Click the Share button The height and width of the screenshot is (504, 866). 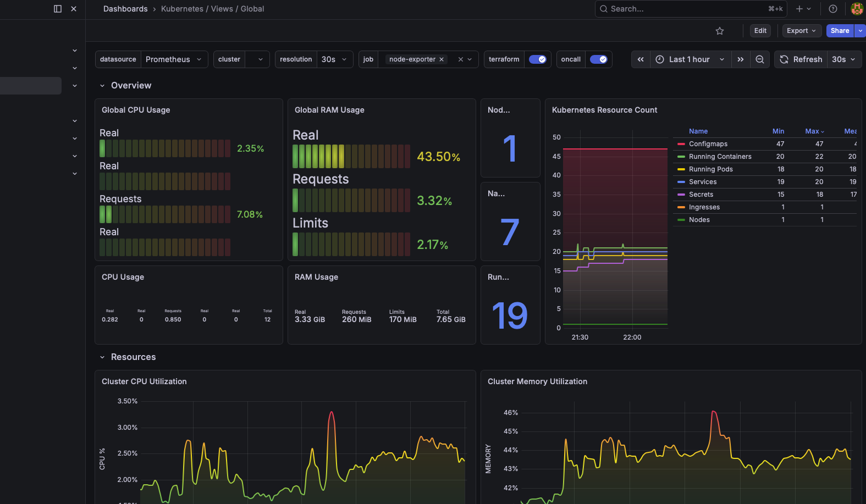(840, 31)
